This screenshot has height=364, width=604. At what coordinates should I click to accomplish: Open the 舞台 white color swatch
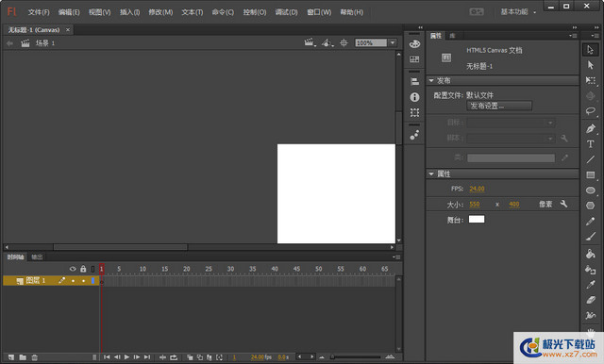[477, 220]
